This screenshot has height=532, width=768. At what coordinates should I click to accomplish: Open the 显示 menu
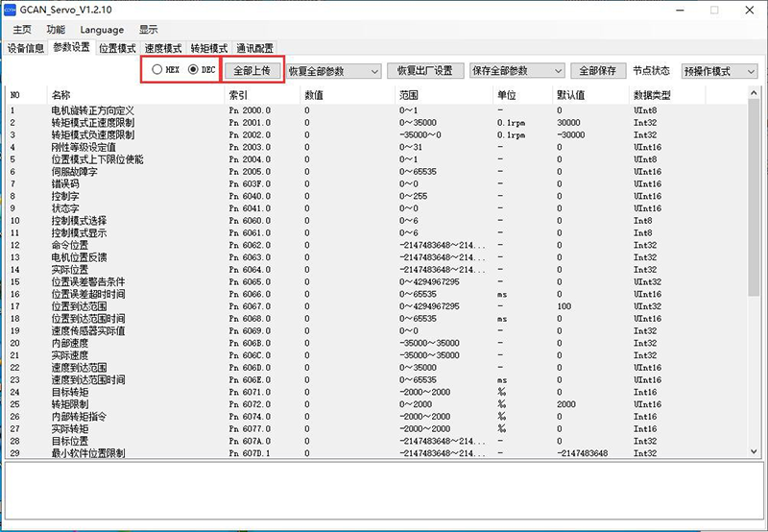(149, 30)
